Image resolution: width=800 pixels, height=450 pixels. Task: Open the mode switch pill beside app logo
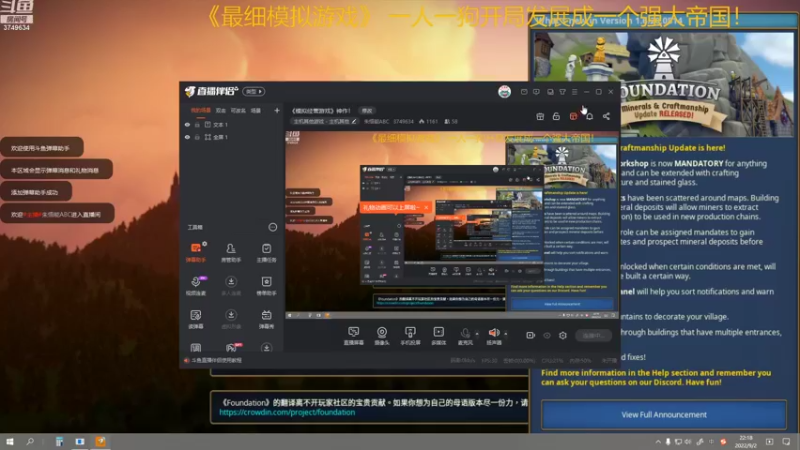(254, 91)
